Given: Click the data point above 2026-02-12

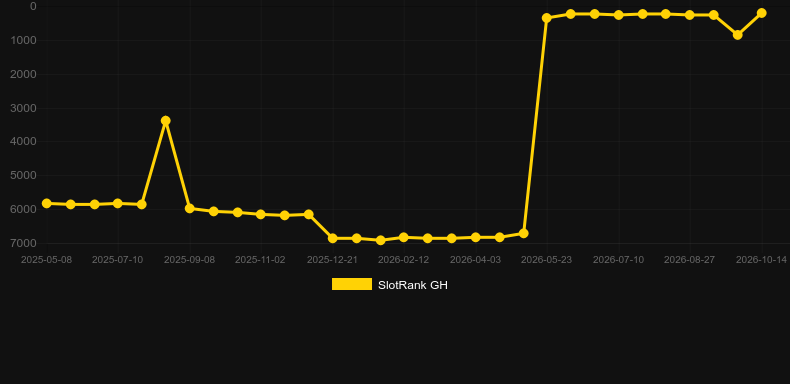Looking at the screenshot, I should (404, 237).
